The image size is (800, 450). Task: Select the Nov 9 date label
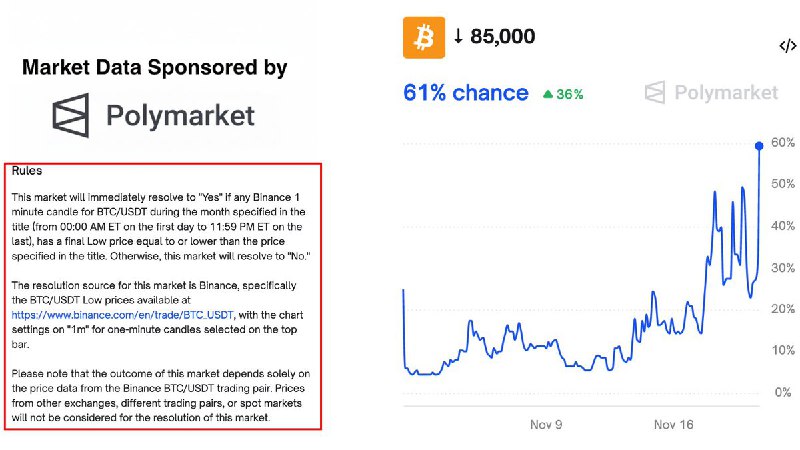point(545,425)
